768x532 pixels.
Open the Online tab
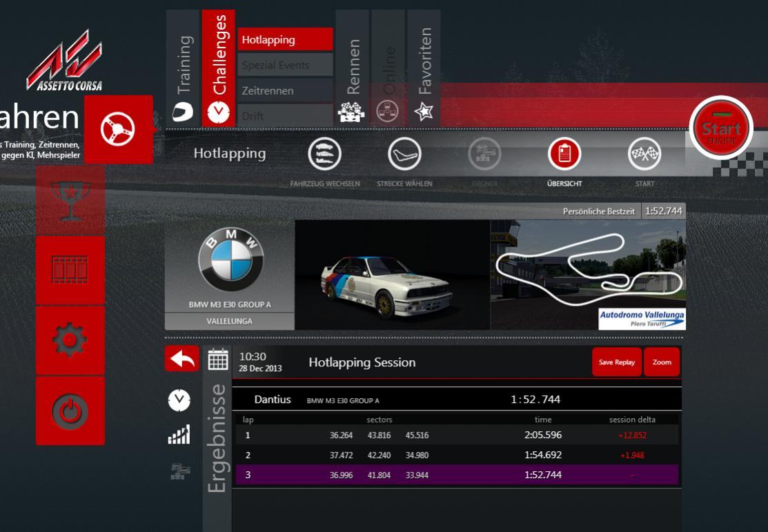(388, 68)
